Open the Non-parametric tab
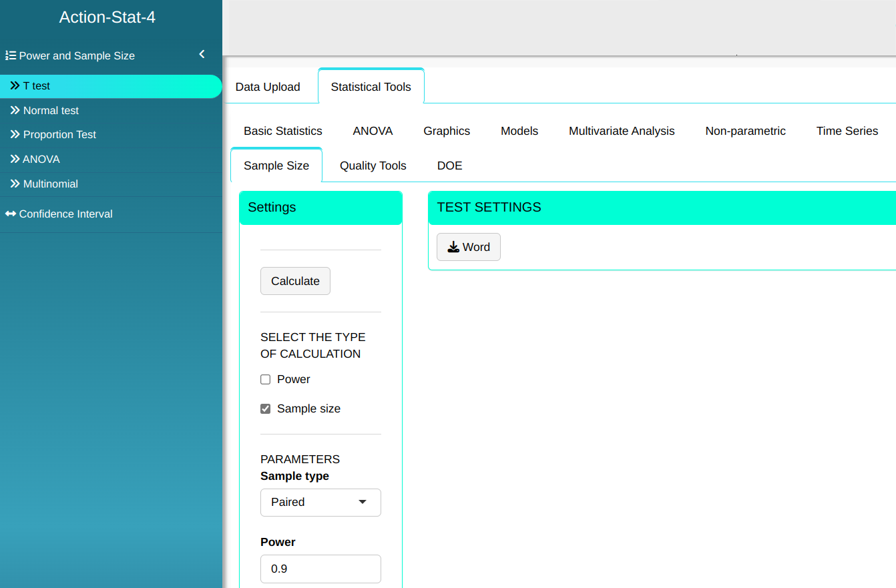 point(745,131)
